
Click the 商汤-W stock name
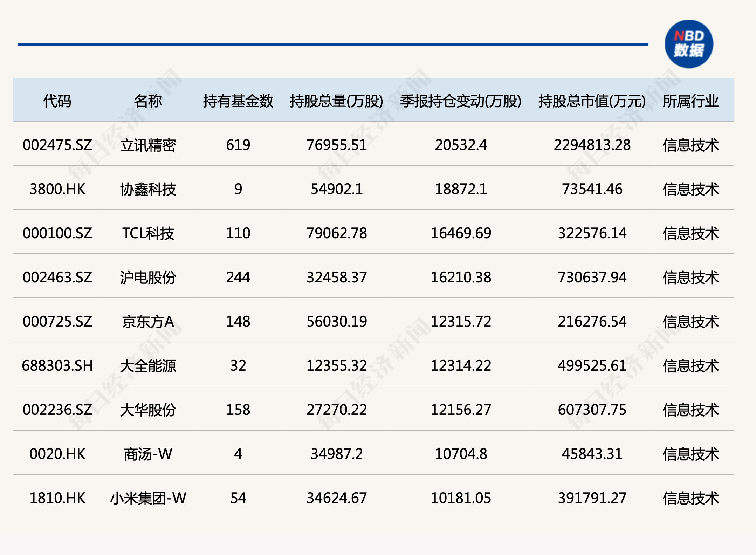[x=148, y=454]
